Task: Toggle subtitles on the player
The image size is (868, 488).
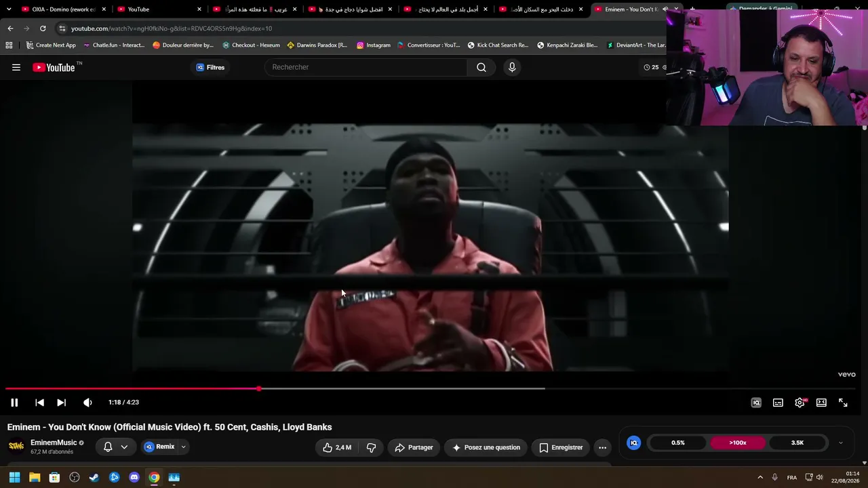Action: [778, 403]
